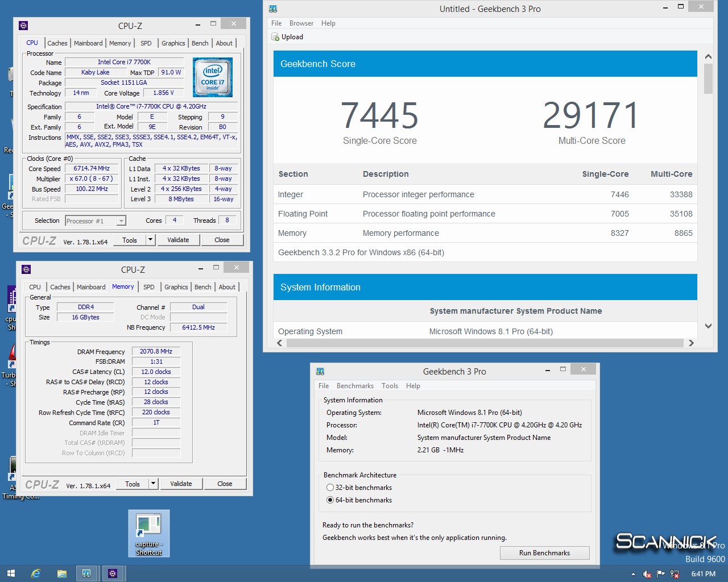
Task: Click the Core Speed value 6714.74 MHz
Action: click(92, 168)
